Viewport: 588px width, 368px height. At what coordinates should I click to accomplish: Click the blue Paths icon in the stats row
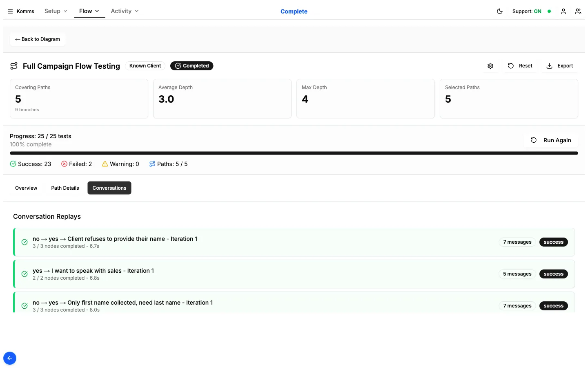pos(152,164)
